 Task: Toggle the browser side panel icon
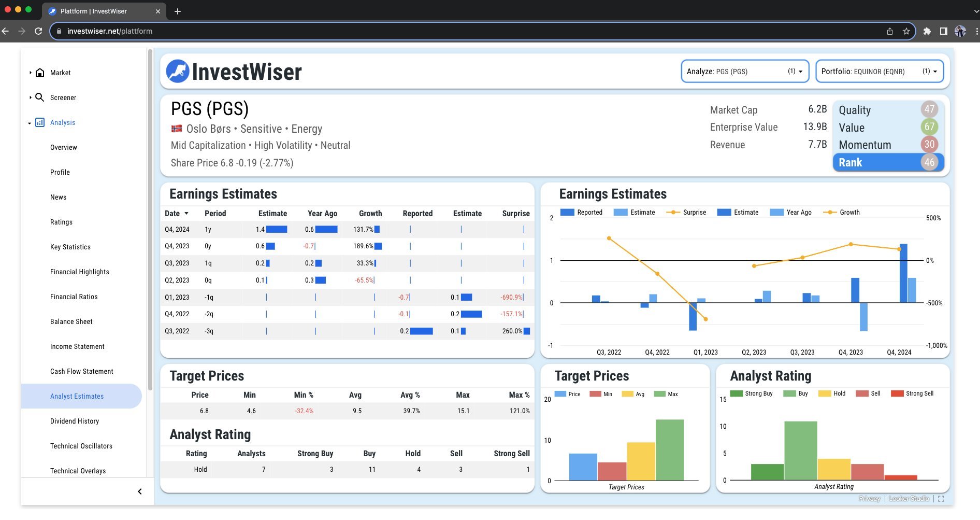pos(944,31)
